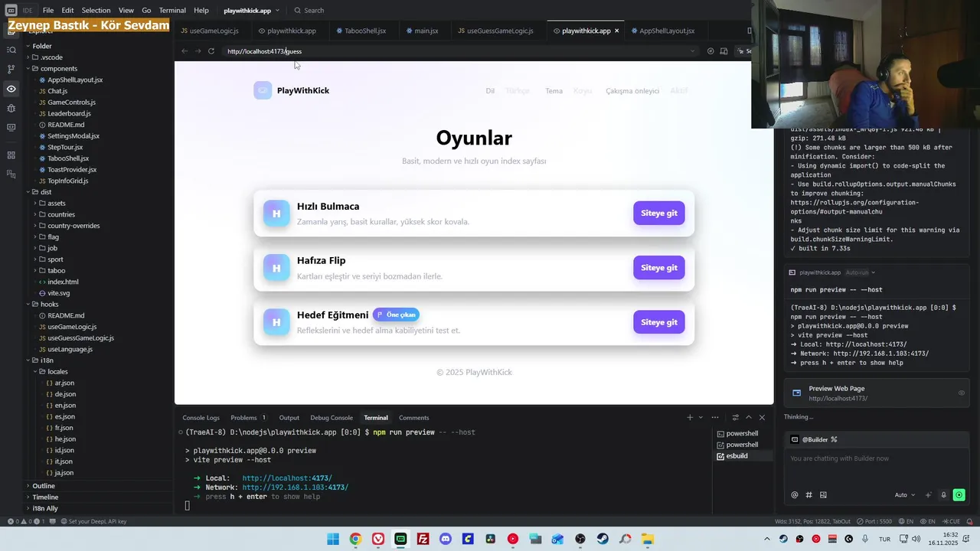Expand the Outline section
The height and width of the screenshot is (551, 980).
44,486
